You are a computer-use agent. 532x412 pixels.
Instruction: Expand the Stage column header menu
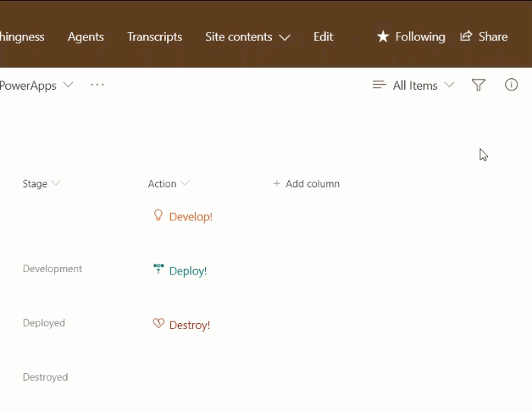click(55, 184)
